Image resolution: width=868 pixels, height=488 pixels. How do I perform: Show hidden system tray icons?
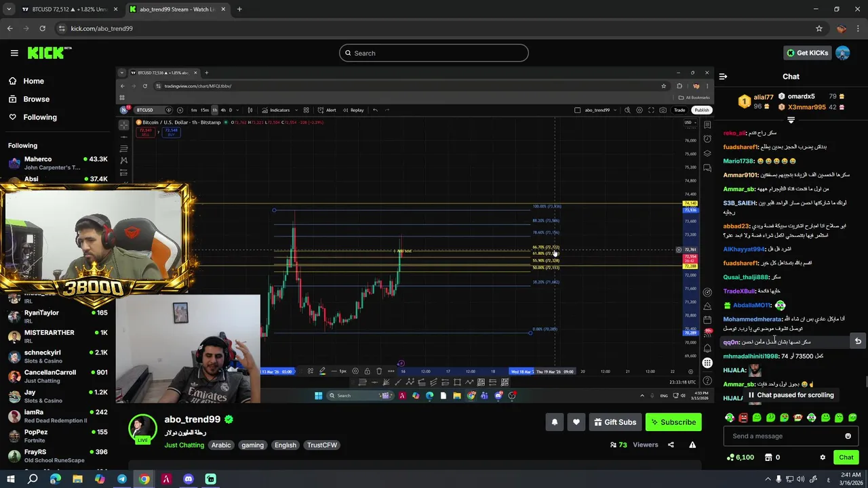768,479
